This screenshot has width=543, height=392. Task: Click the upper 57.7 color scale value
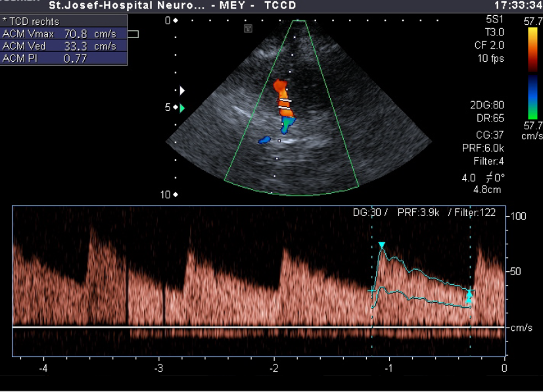click(533, 22)
